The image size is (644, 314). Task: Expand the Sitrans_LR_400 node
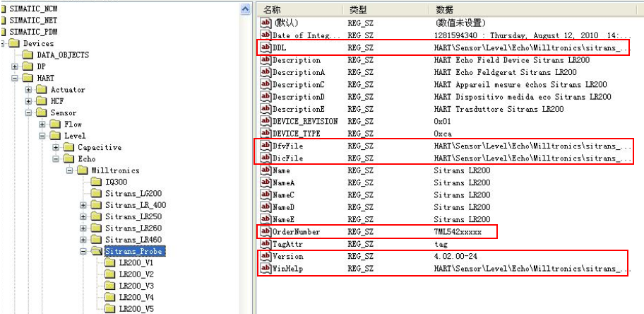click(83, 204)
